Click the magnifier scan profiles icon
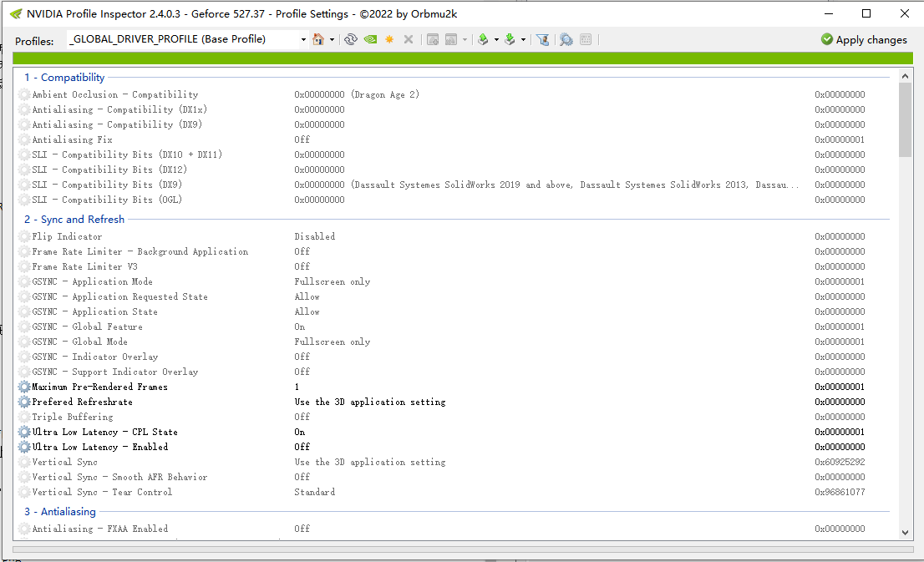This screenshot has width=924, height=562. coord(566,39)
